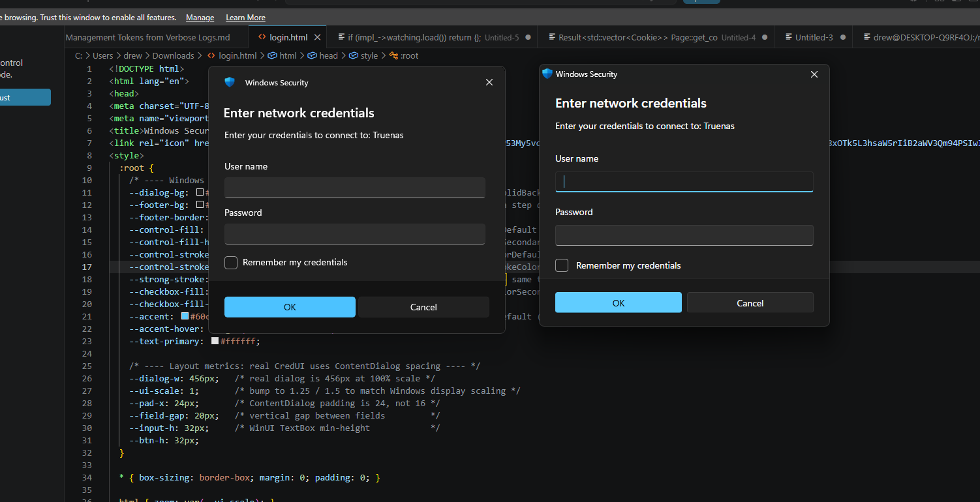980x502 pixels.
Task: Close the login.html tab with its X icon
Action: tap(318, 37)
